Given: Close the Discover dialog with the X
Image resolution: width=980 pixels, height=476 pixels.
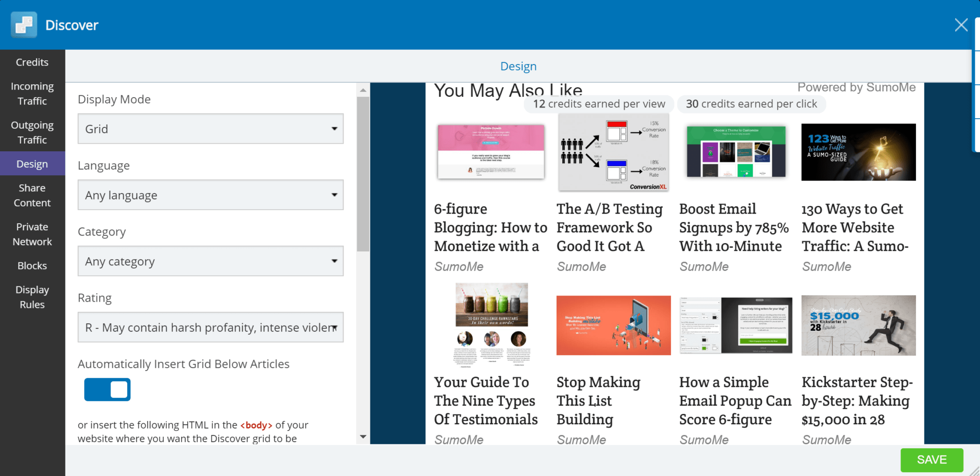Looking at the screenshot, I should 961,25.
